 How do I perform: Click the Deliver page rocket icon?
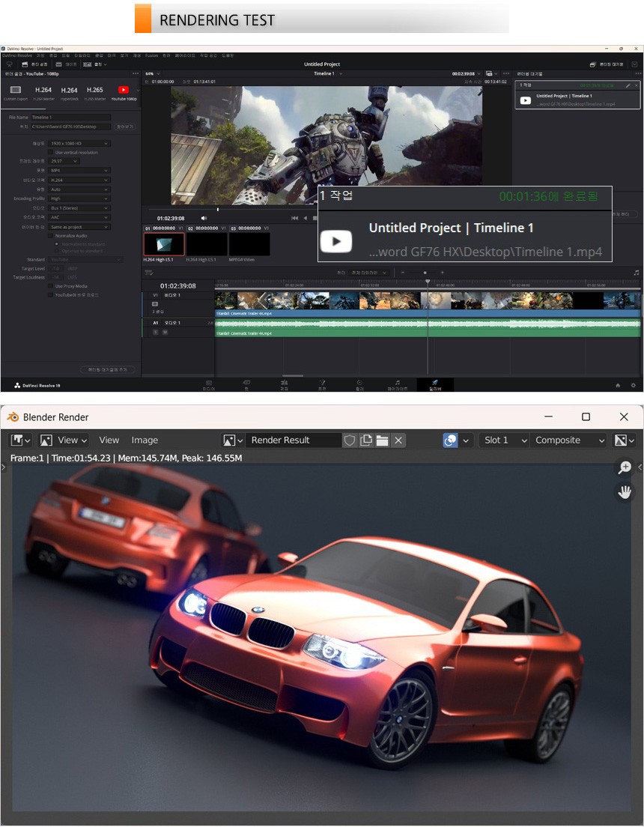point(434,383)
